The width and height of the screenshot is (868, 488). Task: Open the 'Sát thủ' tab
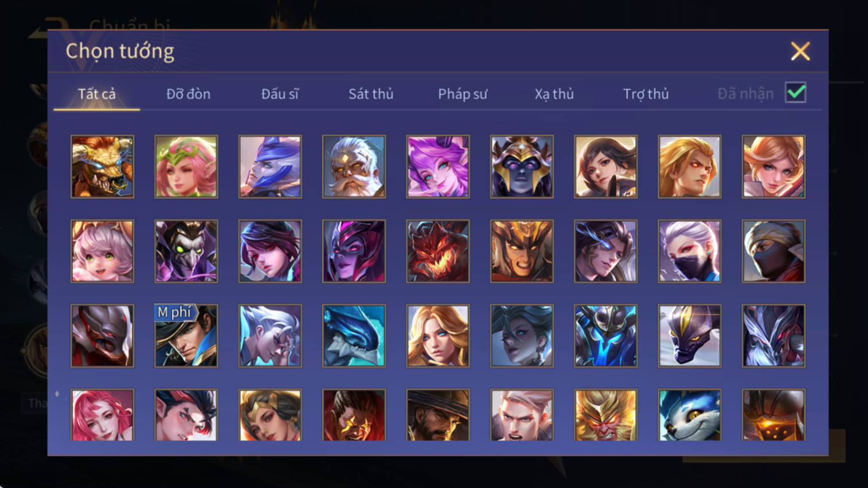click(x=371, y=94)
